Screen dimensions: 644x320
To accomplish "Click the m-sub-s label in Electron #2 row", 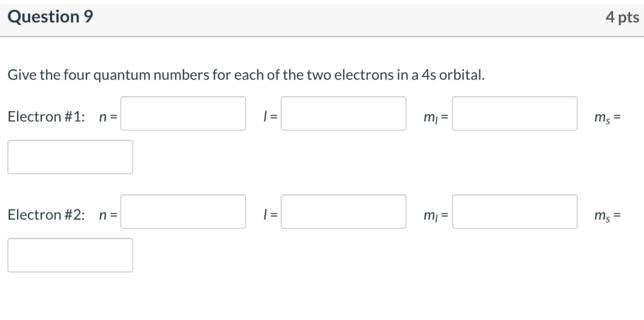I will tap(607, 216).
